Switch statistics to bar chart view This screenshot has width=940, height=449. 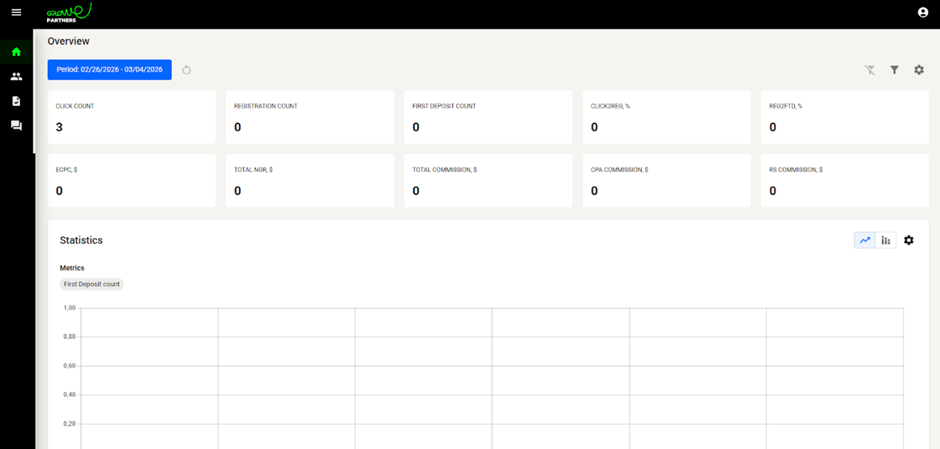[886, 240]
